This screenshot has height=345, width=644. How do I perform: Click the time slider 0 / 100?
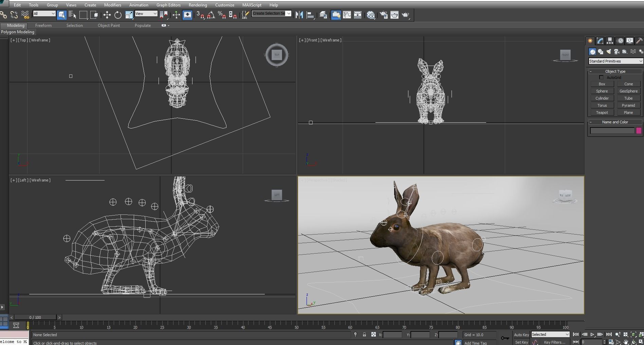[x=35, y=317]
